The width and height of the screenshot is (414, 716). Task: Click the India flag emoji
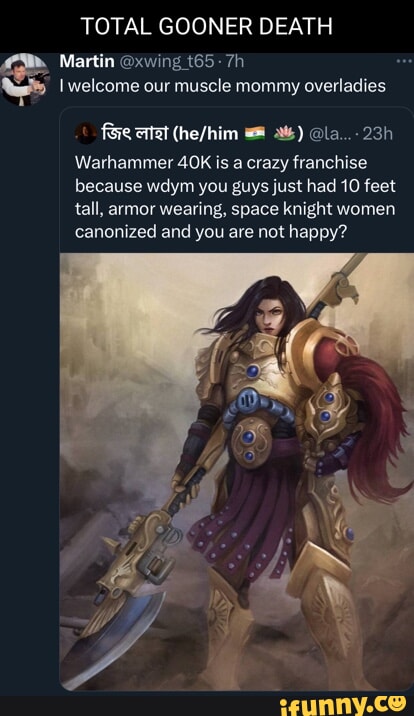click(x=255, y=133)
